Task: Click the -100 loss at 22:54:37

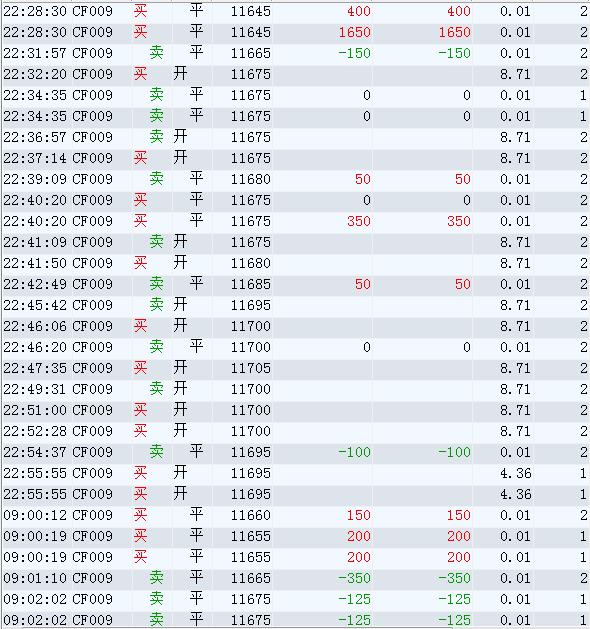Action: pos(354,452)
